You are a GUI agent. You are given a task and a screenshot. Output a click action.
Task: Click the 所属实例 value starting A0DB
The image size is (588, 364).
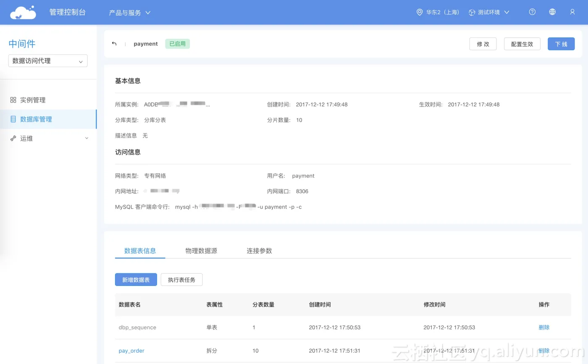177,105
